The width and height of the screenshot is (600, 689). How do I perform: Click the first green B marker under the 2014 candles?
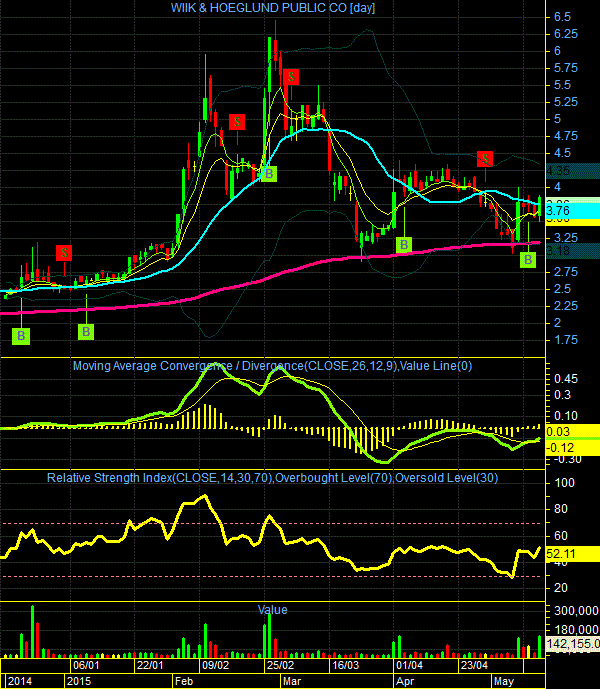pyautogui.click(x=21, y=336)
